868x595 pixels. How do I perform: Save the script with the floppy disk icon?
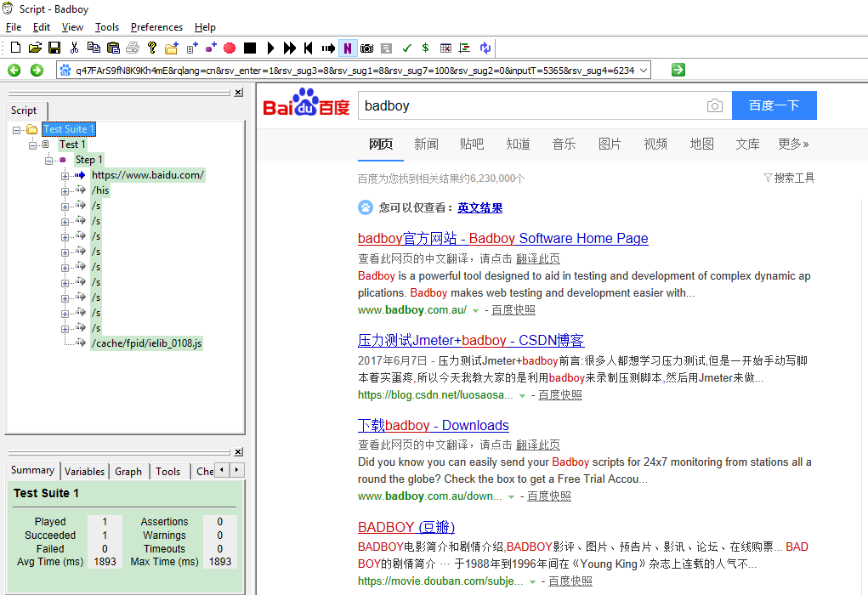(54, 48)
